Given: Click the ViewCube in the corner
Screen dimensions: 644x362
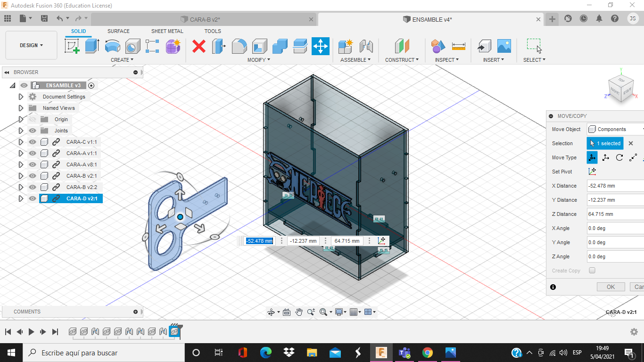Looking at the screenshot, I should [620, 89].
